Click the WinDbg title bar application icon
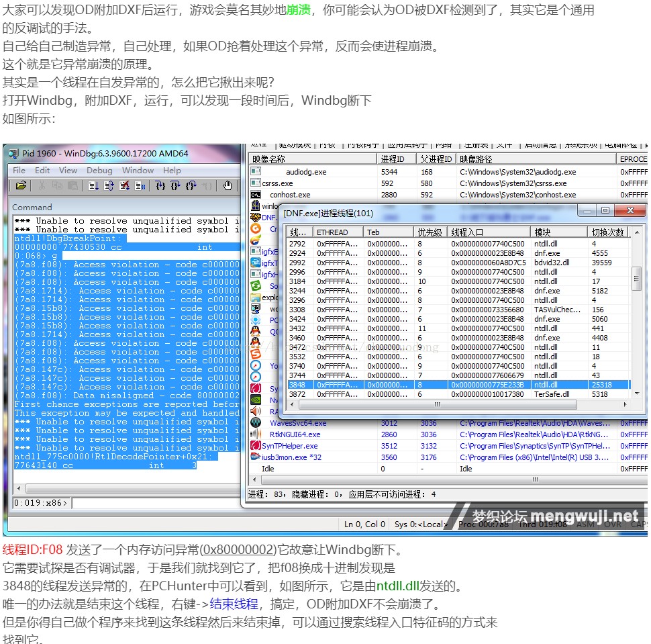Image resolution: width=651 pixels, height=644 pixels. 13,154
